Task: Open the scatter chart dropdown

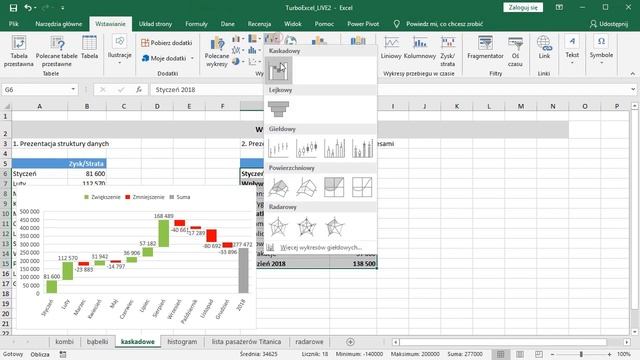Action: (254, 62)
